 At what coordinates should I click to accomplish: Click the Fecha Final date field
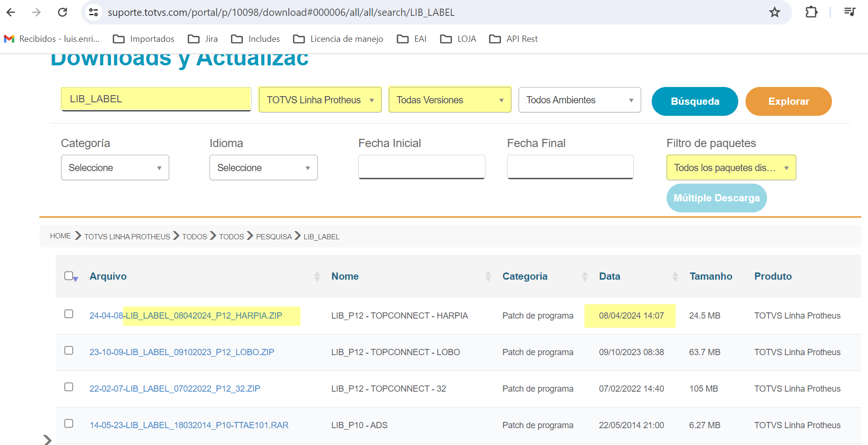[570, 167]
